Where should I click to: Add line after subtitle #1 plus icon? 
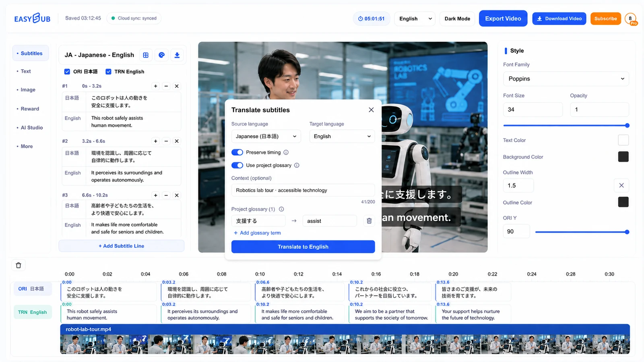click(156, 86)
